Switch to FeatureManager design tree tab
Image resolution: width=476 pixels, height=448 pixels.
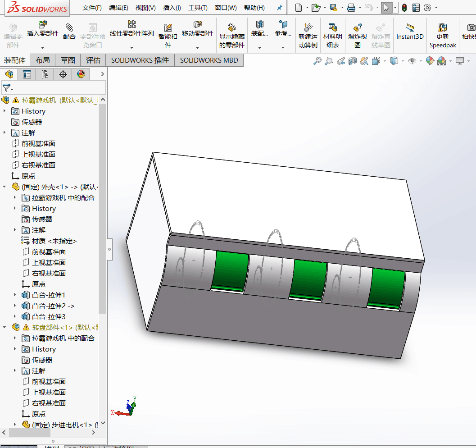pos(9,74)
